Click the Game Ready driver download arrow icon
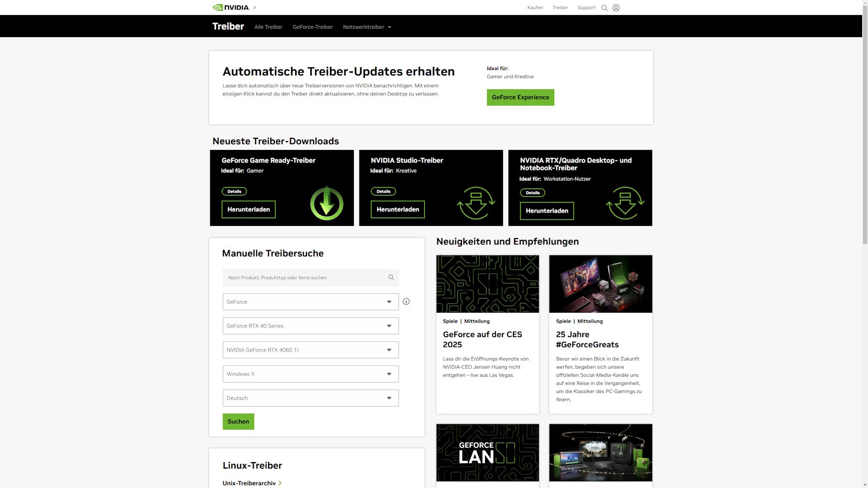This screenshot has height=488, width=868. click(x=326, y=203)
